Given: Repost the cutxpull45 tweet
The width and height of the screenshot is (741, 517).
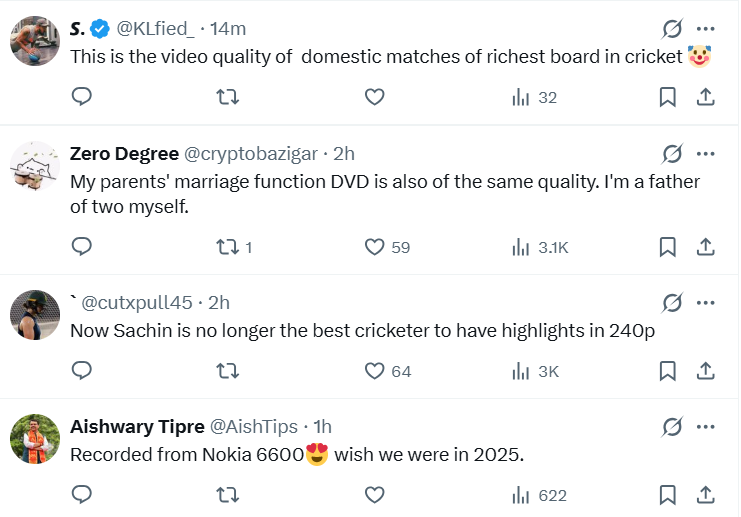Looking at the screenshot, I should pyautogui.click(x=228, y=371).
